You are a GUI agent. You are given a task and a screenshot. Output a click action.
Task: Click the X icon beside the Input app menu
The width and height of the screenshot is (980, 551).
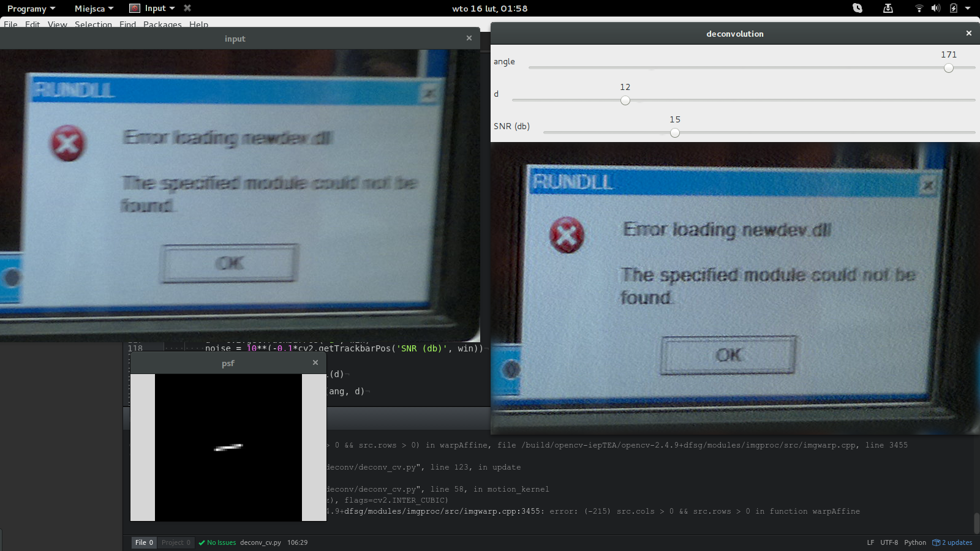(187, 8)
